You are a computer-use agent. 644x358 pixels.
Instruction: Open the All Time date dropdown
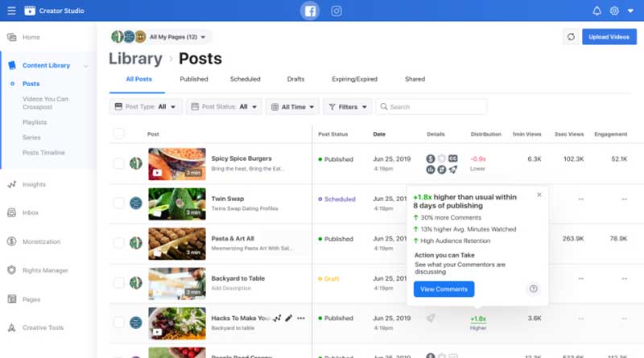[292, 106]
